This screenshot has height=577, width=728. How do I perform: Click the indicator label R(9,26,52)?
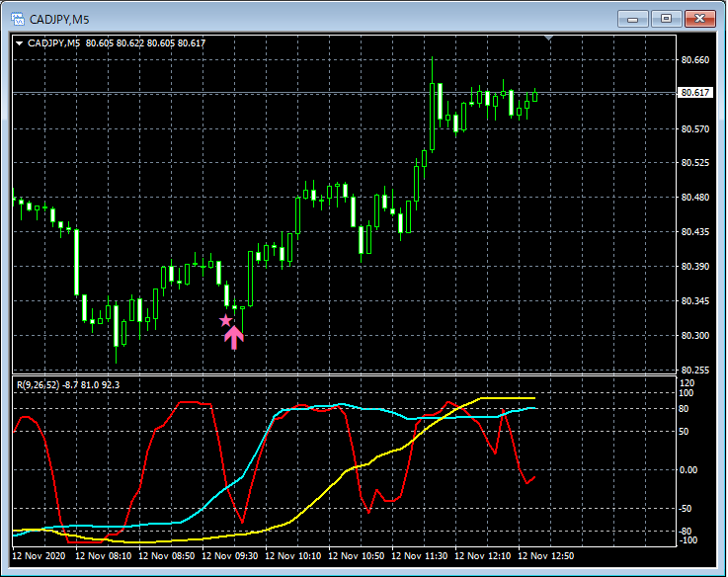(x=39, y=384)
